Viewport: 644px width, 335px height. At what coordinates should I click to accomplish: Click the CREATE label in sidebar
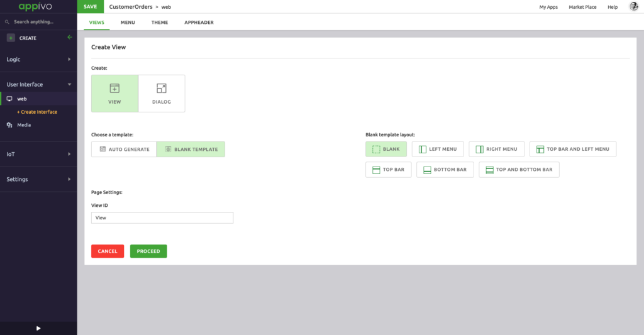pyautogui.click(x=28, y=38)
